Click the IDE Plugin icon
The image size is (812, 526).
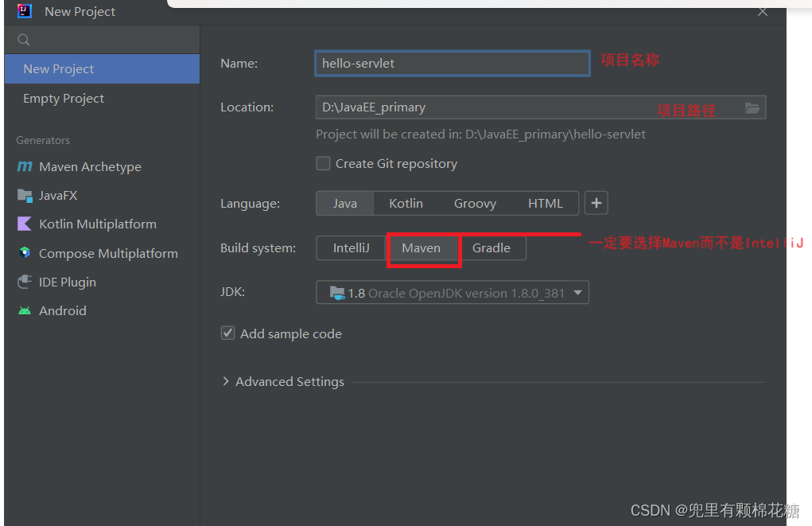(25, 282)
